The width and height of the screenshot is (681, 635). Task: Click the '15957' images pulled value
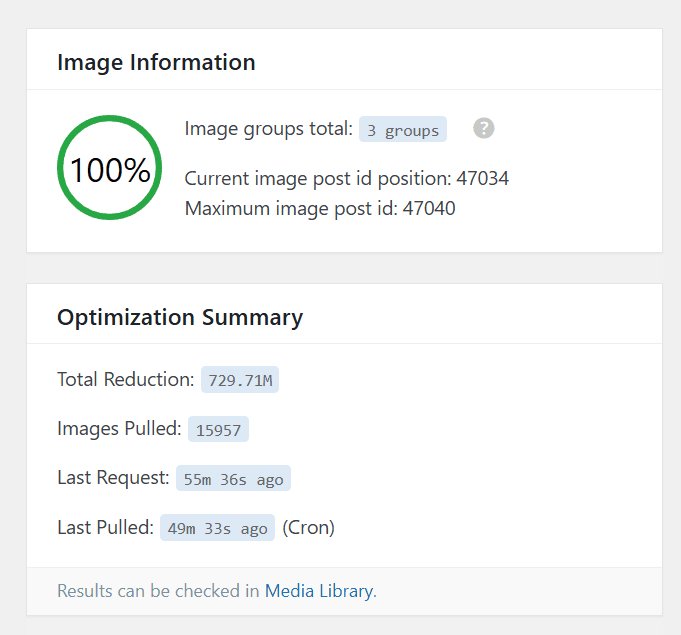point(218,430)
